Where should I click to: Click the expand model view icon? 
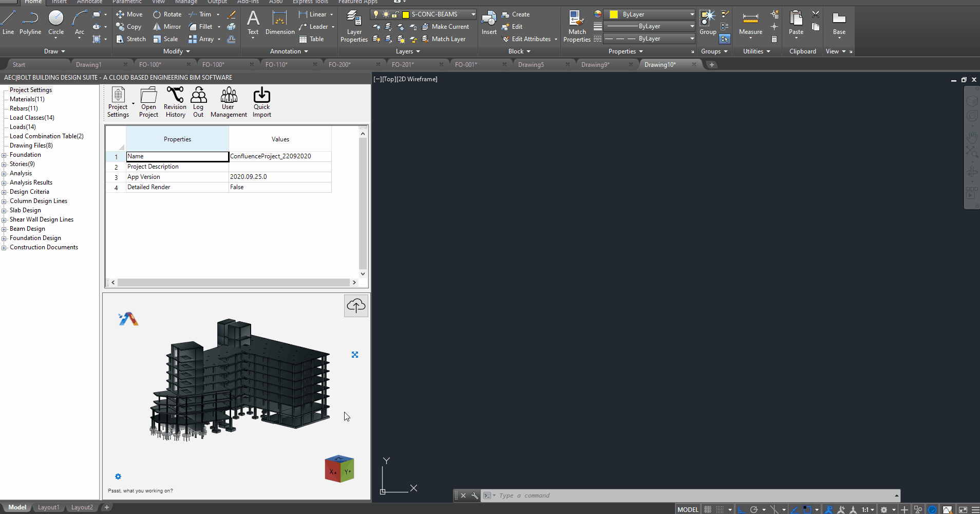355,355
